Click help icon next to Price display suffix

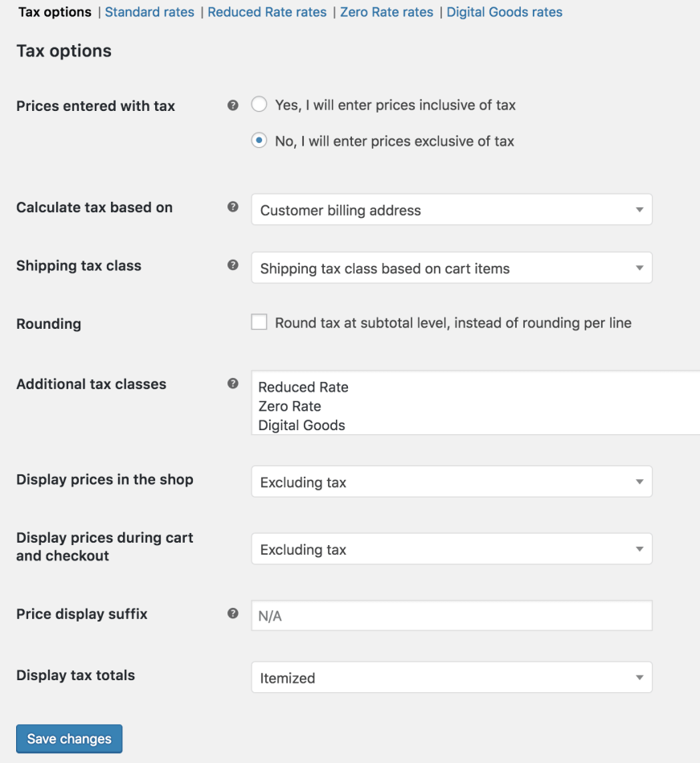(x=233, y=613)
